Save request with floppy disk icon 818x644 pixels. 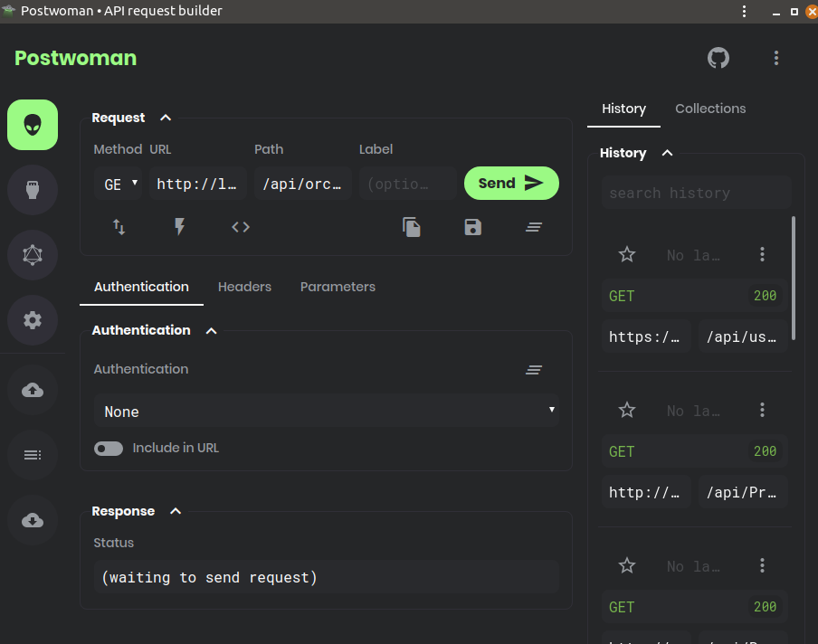472,227
